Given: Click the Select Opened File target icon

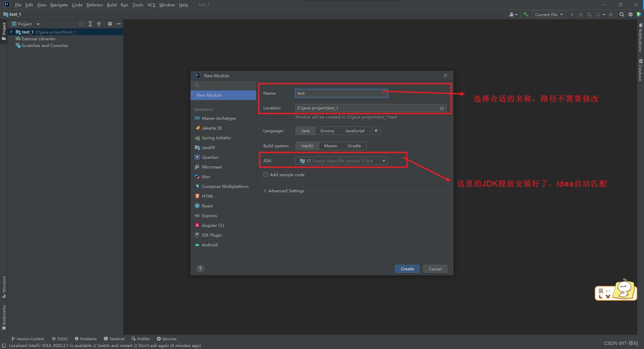Looking at the screenshot, I should click(82, 24).
